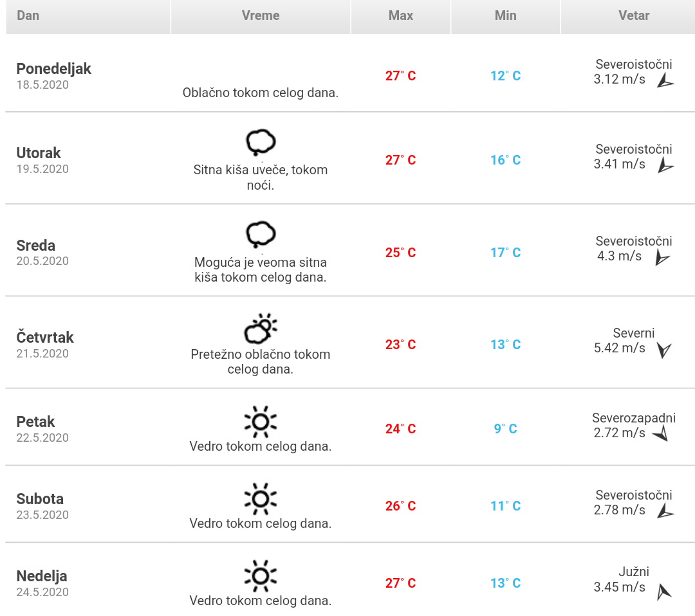Click the Max column header
695x616 pixels.
[401, 15]
